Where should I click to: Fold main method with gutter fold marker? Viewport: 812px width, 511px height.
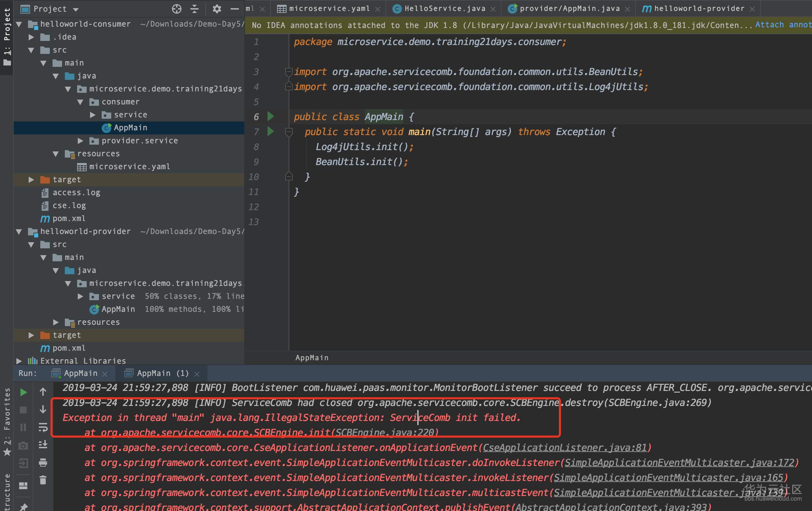289,132
